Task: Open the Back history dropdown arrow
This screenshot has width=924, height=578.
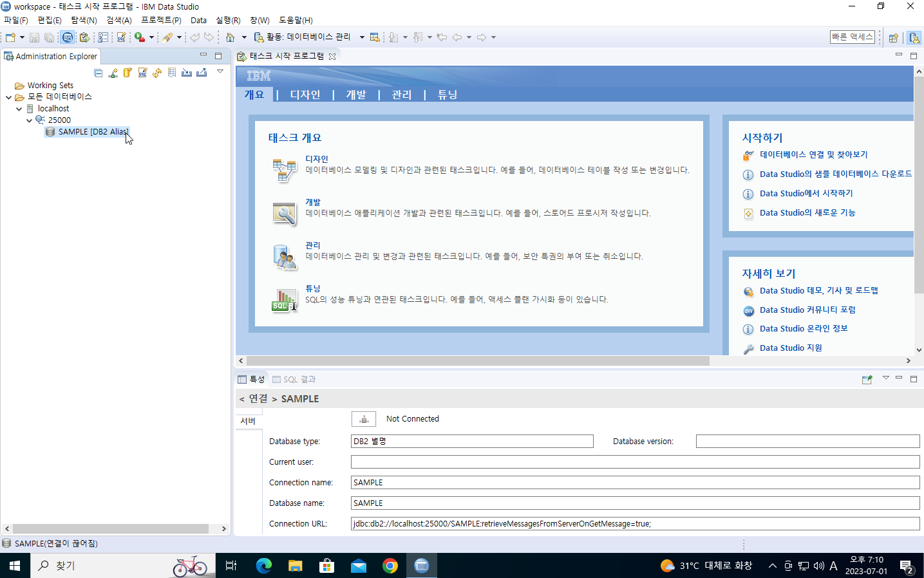Action: 469,37
